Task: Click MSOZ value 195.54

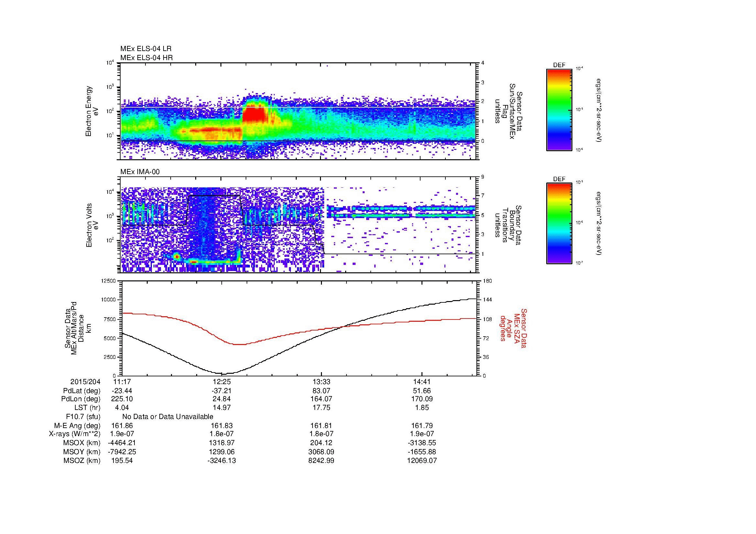Action: coord(122,461)
